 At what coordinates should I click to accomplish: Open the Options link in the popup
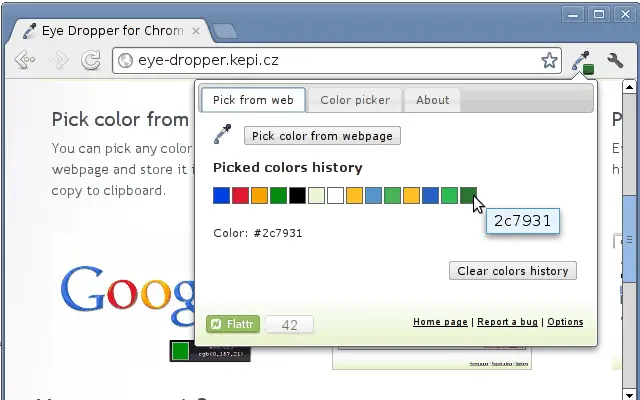pos(565,322)
